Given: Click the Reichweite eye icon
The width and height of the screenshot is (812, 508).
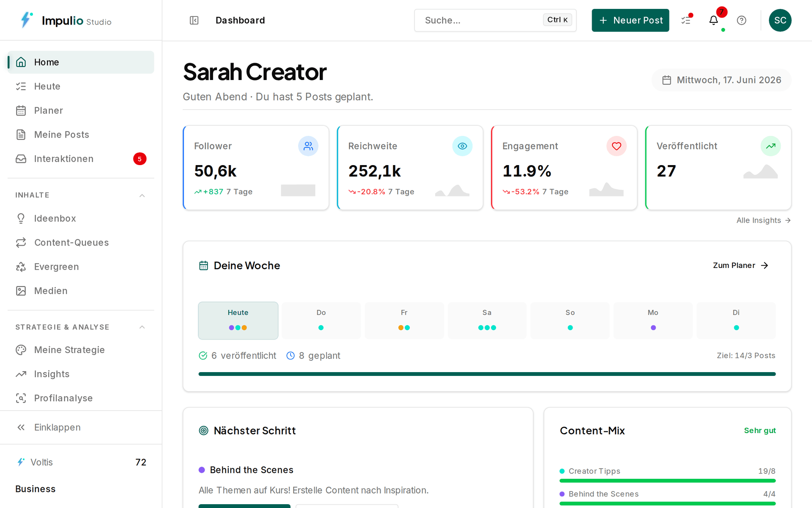Looking at the screenshot, I should [x=462, y=146].
